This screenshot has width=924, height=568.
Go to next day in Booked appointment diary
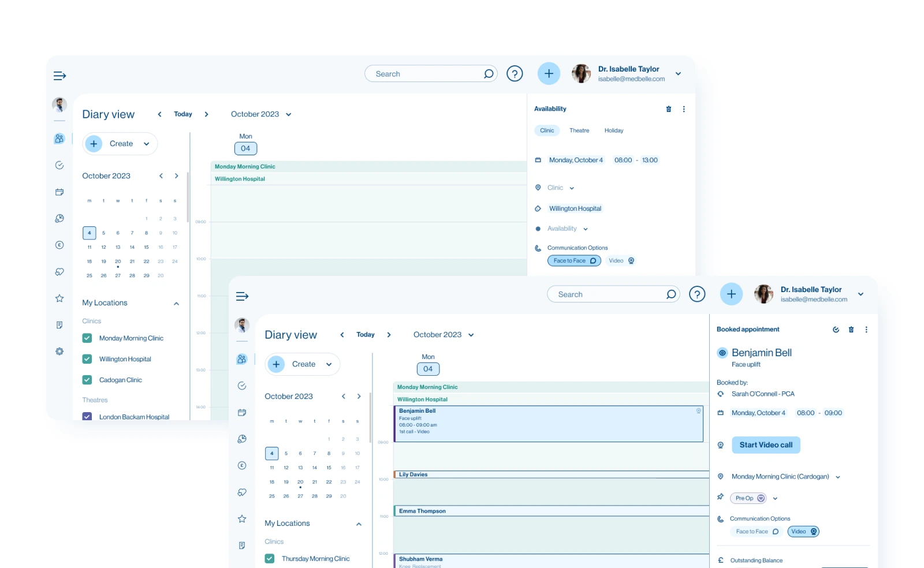389,335
